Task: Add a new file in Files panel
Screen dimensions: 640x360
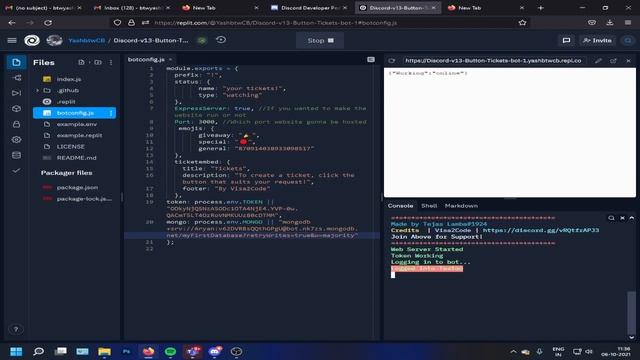Action: tap(81, 62)
